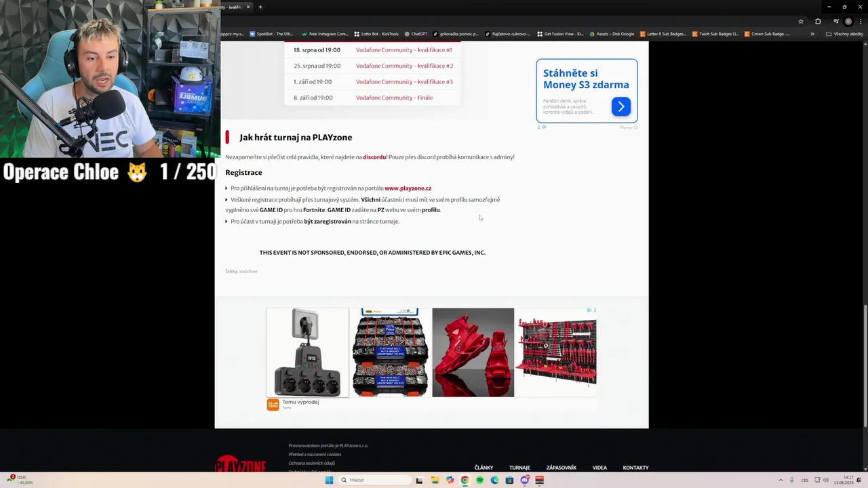The image size is (868, 488).
Task: Open the red tool wall product ad thumbnail
Action: [556, 352]
